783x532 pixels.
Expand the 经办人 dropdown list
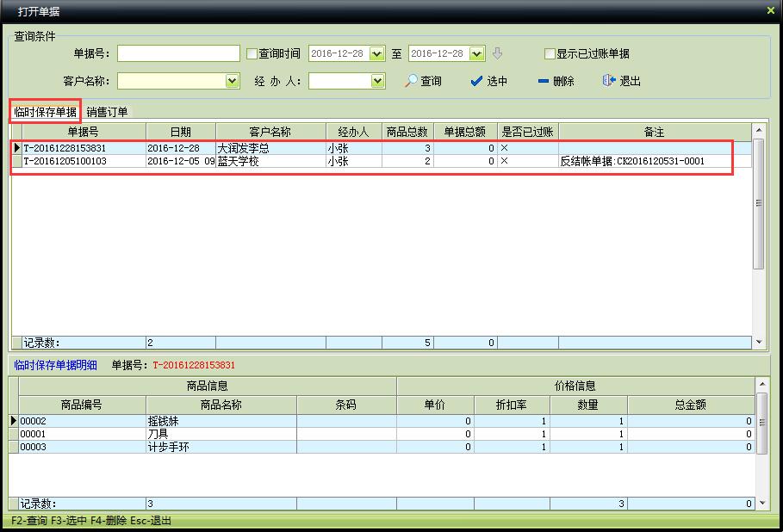point(377,81)
